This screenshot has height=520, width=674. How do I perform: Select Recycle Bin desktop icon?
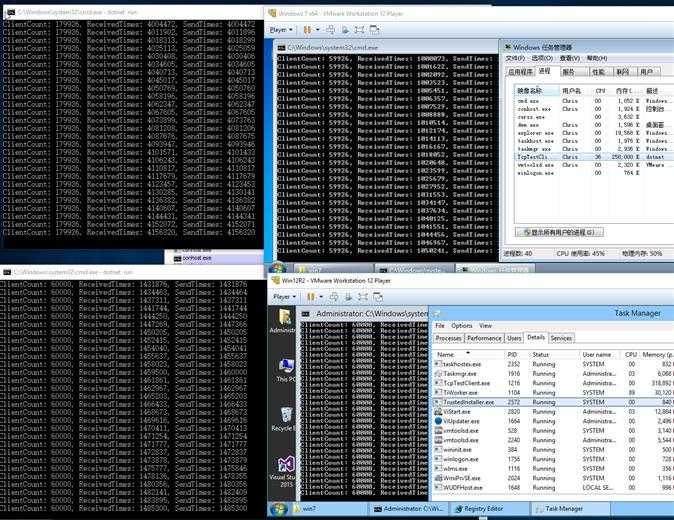click(285, 419)
